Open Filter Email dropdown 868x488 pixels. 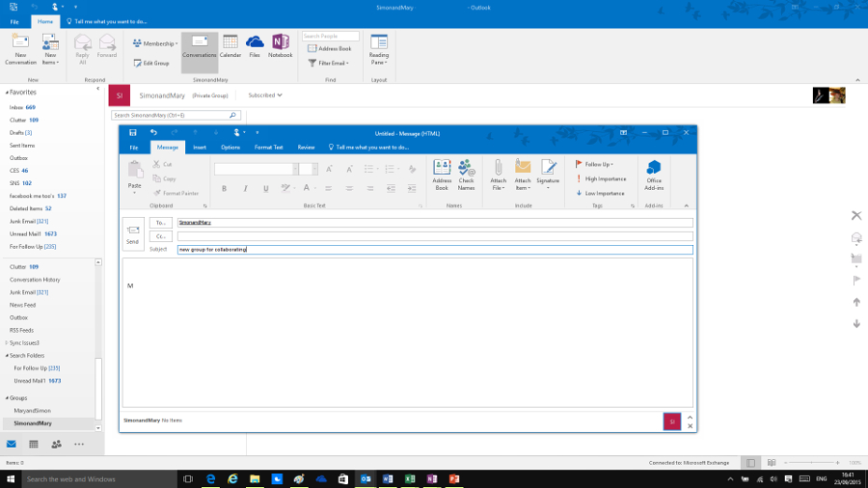pyautogui.click(x=329, y=63)
